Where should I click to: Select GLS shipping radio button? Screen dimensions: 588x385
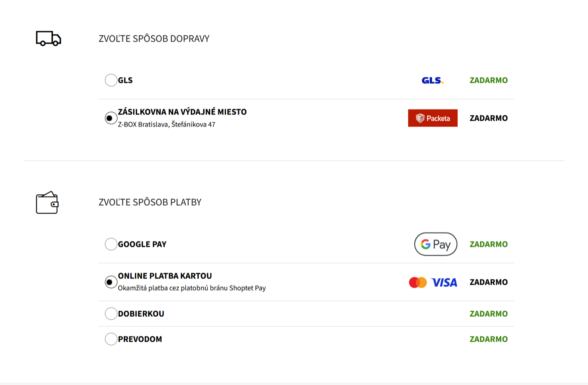point(111,80)
